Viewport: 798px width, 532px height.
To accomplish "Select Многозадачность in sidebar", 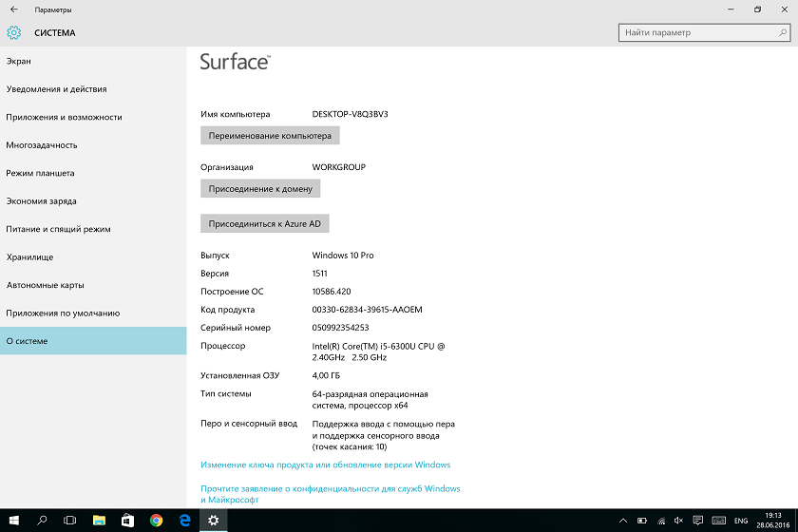I will pyautogui.click(x=93, y=145).
